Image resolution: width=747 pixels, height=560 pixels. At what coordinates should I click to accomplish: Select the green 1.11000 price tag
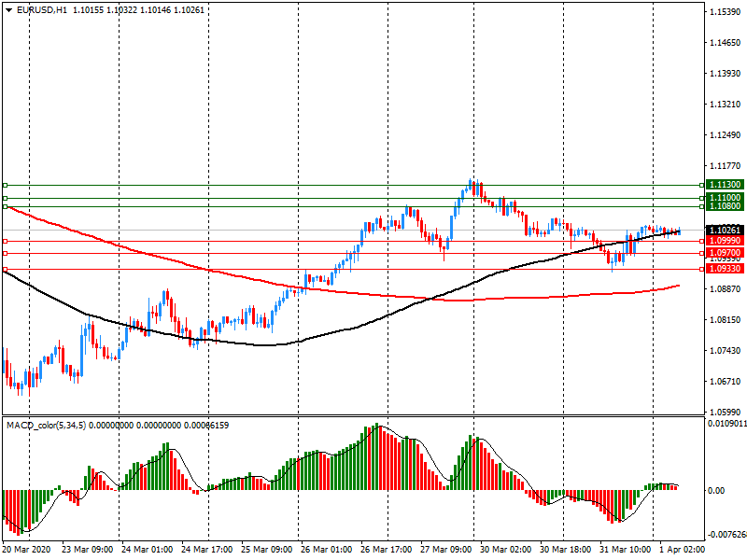725,198
